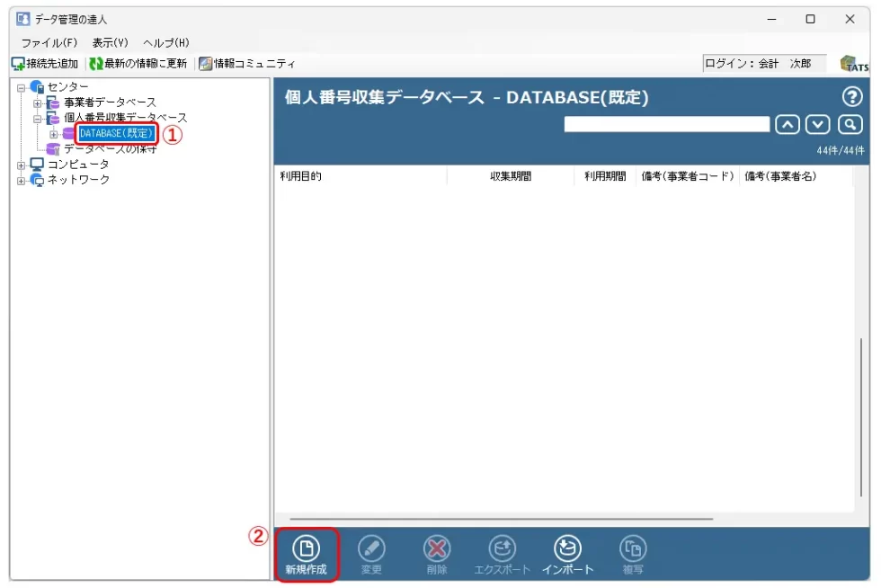Jump to previous search result arrow
The width and height of the screenshot is (881, 588).
[x=787, y=124]
